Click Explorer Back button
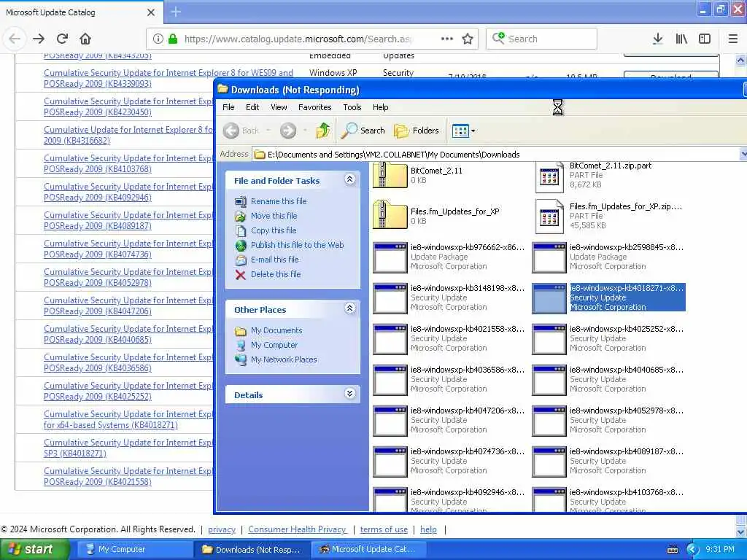The image size is (747, 560). click(x=241, y=130)
